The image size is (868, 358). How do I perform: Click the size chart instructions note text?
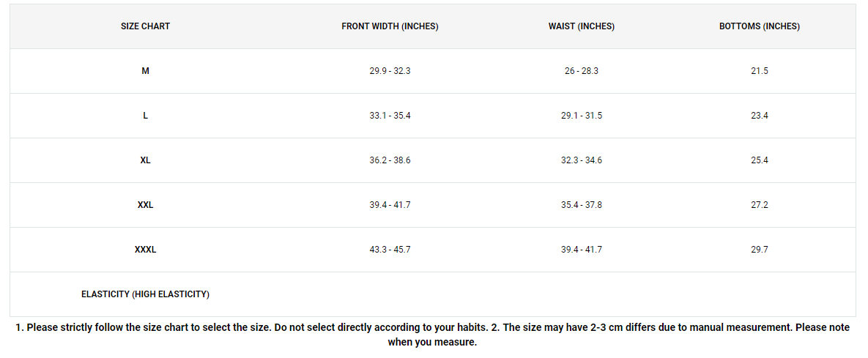432,335
